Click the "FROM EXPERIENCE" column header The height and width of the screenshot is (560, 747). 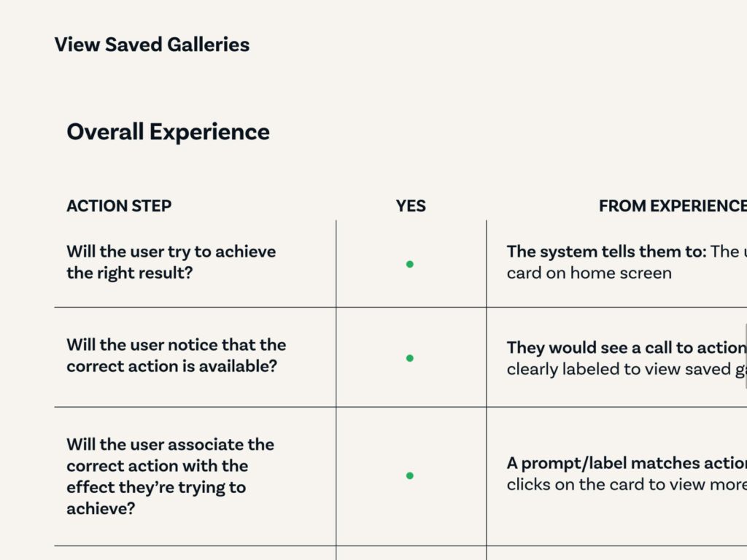(673, 206)
